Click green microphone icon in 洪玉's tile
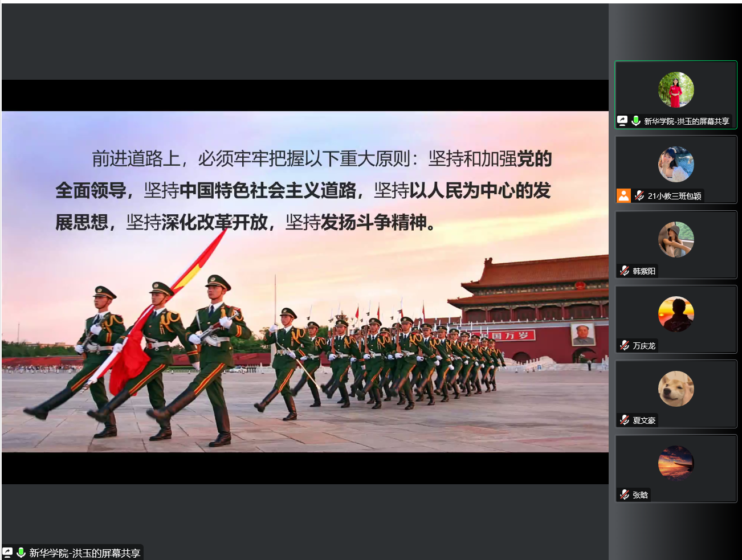This screenshot has height=560, width=742. point(635,121)
